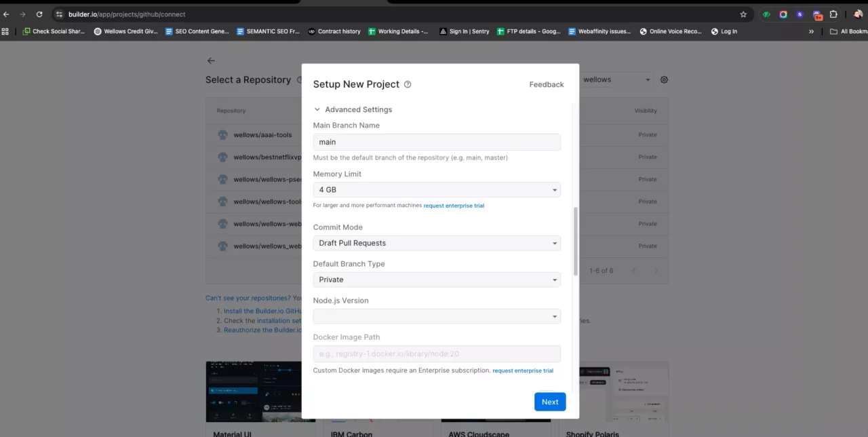Viewport: 868px width, 437px height.
Task: Expand the Node.js Version dropdown
Action: 437,316
